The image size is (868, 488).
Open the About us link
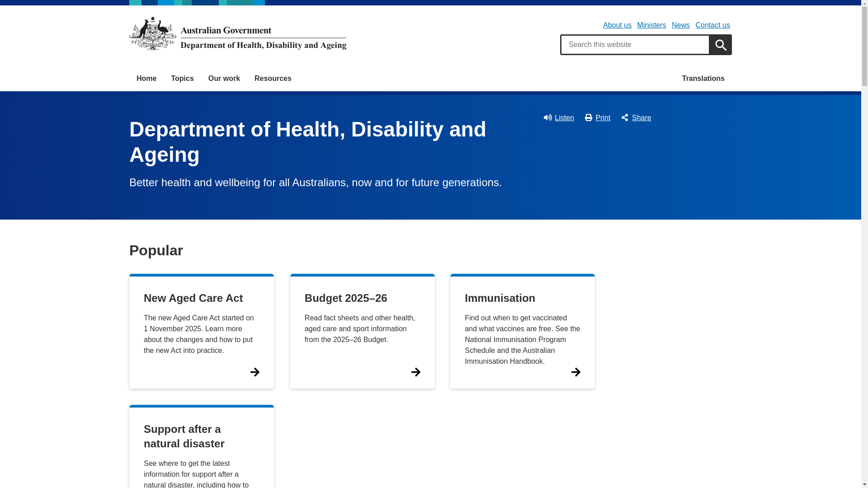click(x=617, y=25)
